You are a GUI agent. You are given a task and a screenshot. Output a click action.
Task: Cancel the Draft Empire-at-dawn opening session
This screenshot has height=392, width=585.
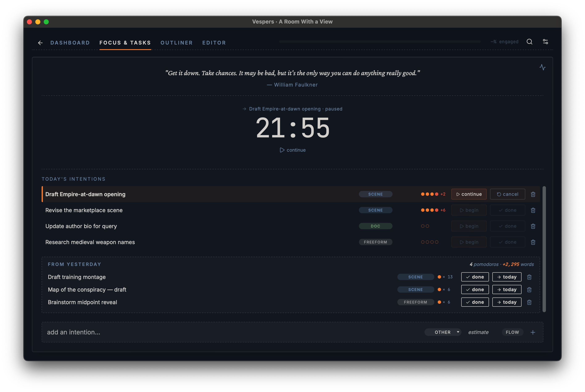507,194
